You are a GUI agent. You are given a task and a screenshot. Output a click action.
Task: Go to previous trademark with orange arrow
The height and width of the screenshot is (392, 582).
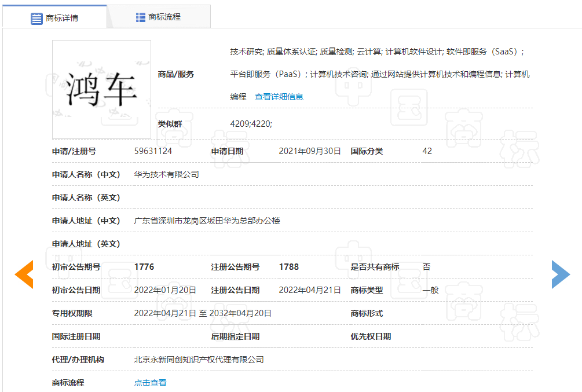coord(24,274)
